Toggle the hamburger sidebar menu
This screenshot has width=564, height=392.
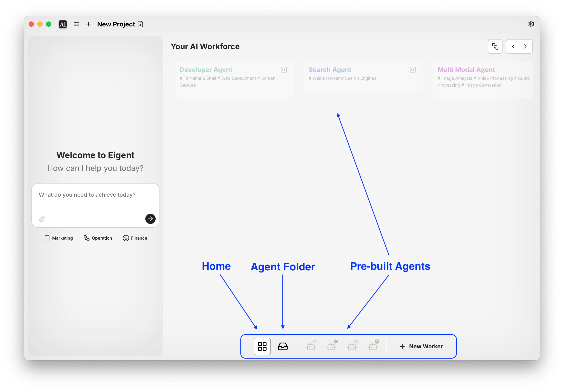[x=76, y=24]
